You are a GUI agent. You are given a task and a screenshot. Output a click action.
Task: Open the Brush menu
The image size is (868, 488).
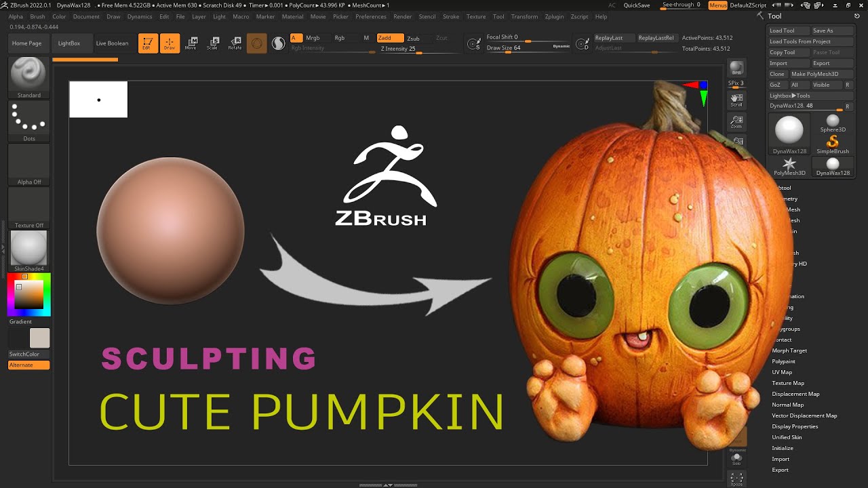point(37,16)
